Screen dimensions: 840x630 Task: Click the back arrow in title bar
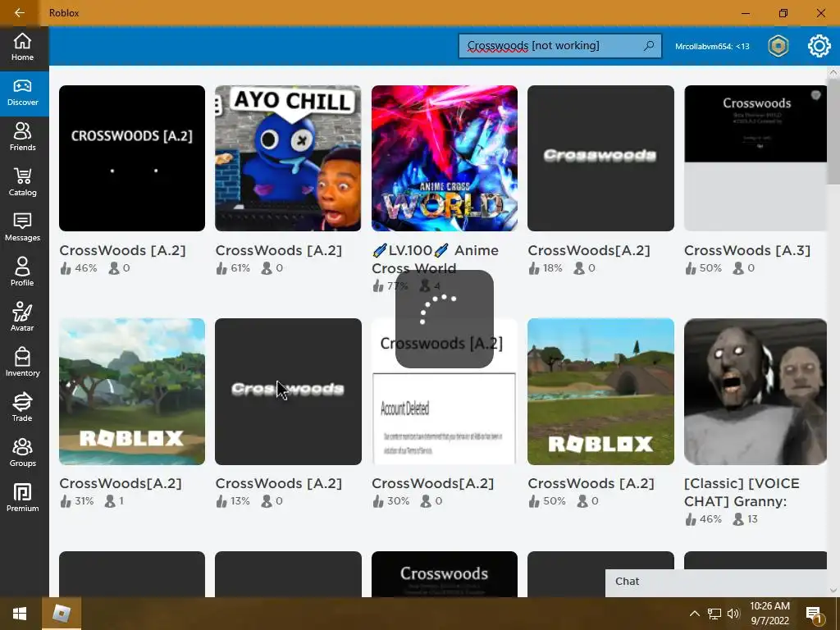point(20,13)
